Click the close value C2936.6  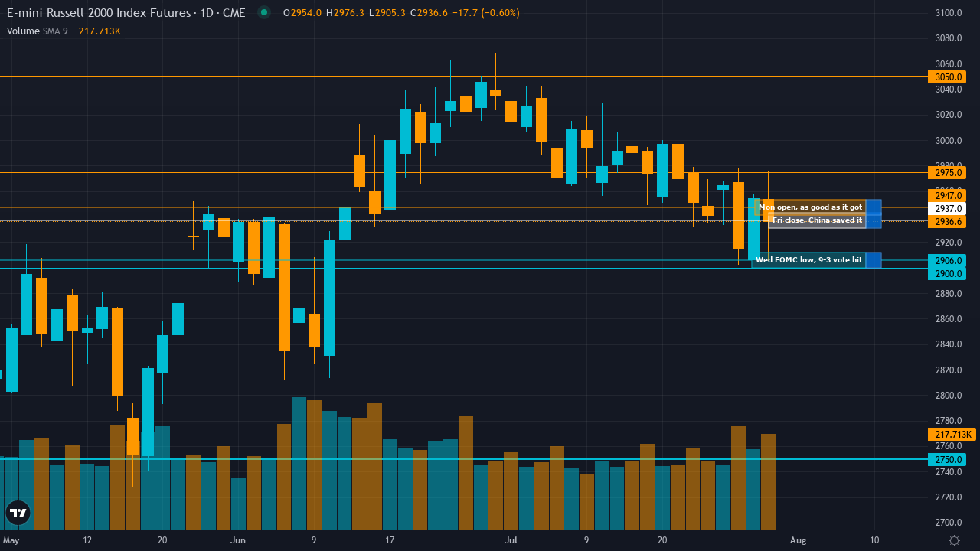tap(430, 13)
